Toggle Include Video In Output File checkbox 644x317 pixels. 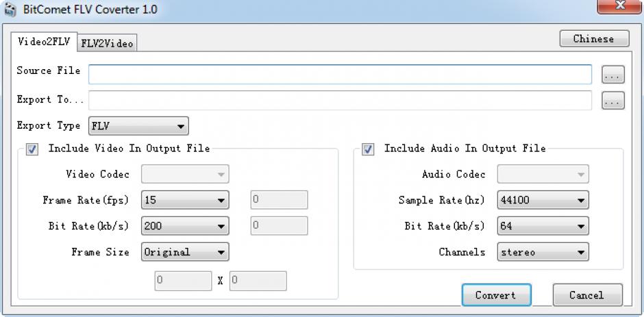pyautogui.click(x=32, y=149)
